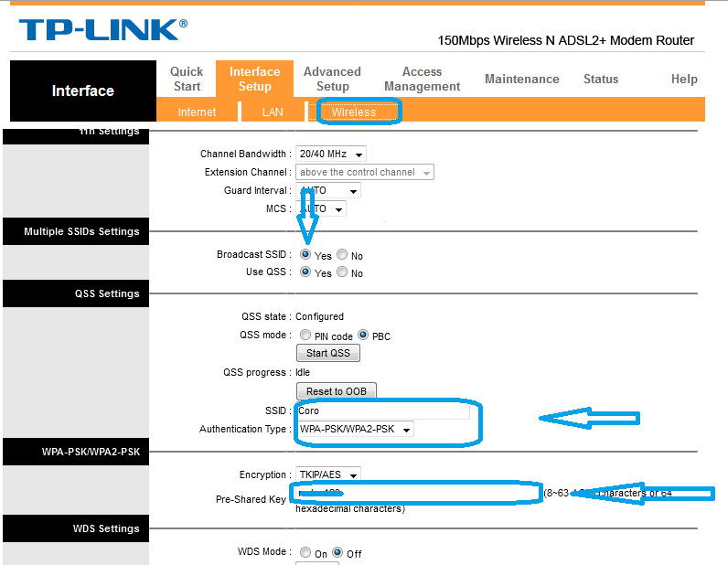
Task: Go to the Wireless sub-tab
Action: (x=354, y=112)
